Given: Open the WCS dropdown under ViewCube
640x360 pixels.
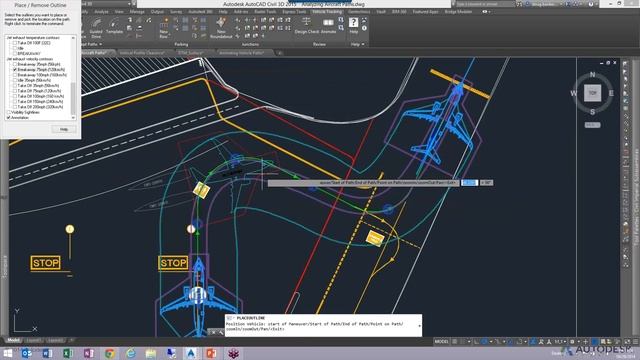Looking at the screenshot, I should click(x=592, y=125).
